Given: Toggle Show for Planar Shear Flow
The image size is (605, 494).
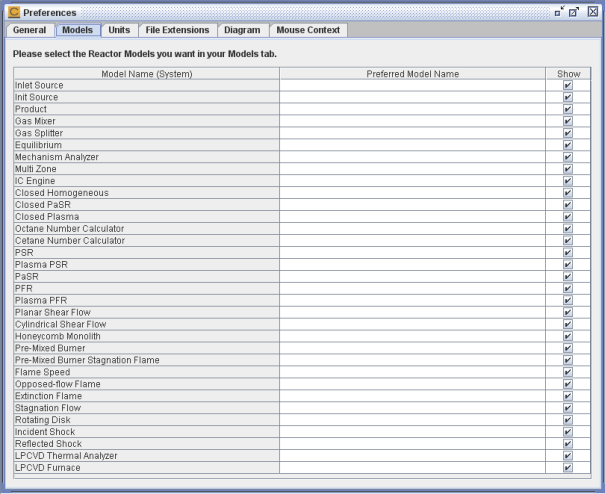Looking at the screenshot, I should point(568,313).
